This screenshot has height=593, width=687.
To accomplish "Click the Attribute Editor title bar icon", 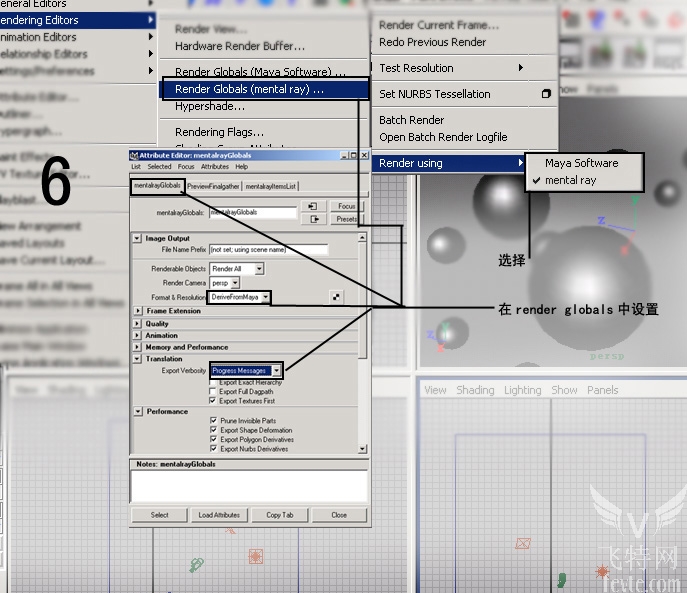I will pyautogui.click(x=134, y=155).
